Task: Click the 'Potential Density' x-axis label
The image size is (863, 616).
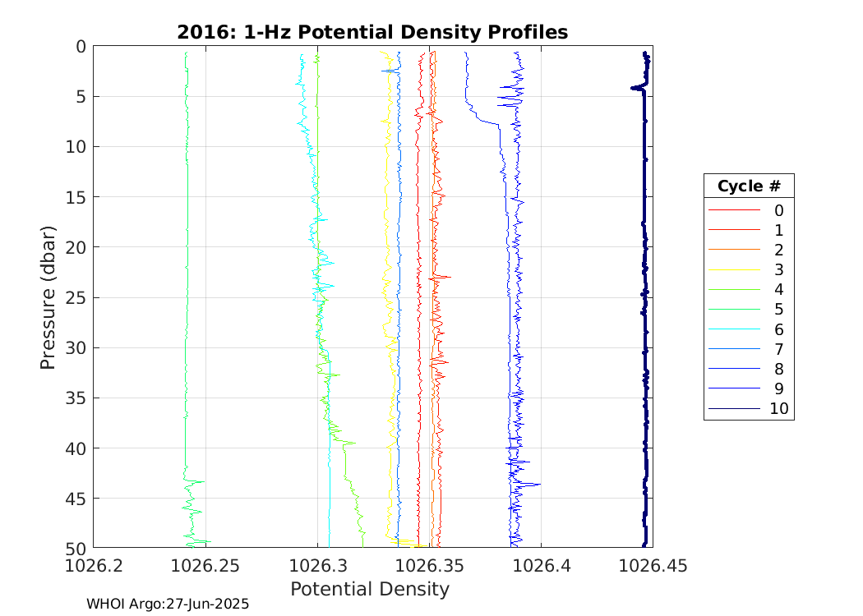Action: [370, 589]
